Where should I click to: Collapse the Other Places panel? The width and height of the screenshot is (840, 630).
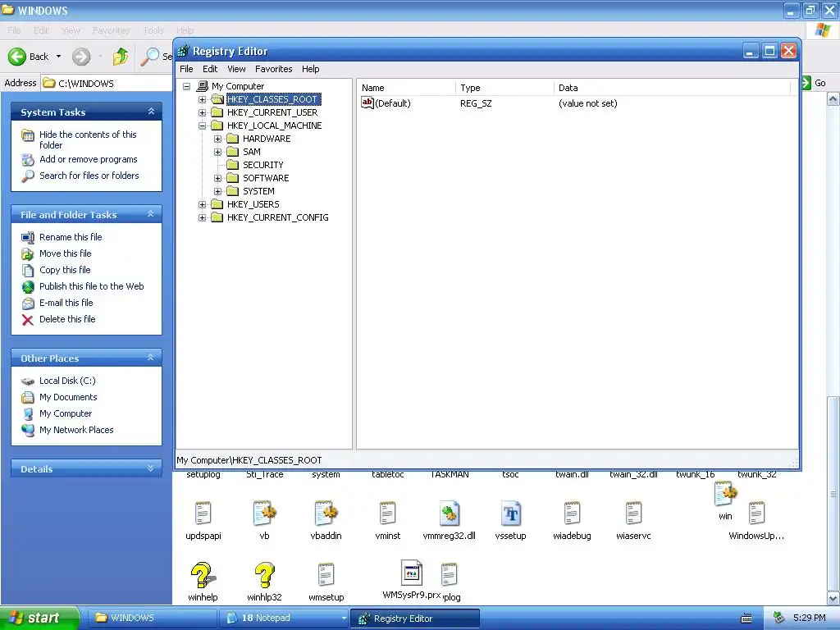[151, 358]
